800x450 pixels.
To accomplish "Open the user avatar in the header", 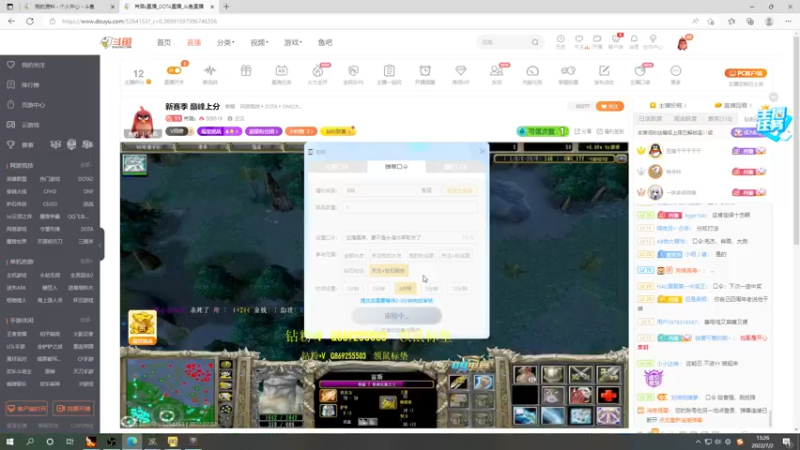I will [x=682, y=43].
